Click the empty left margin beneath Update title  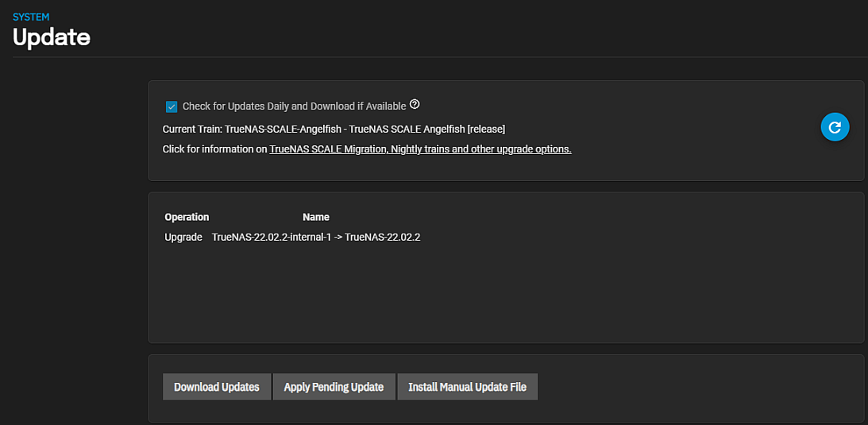(71, 238)
